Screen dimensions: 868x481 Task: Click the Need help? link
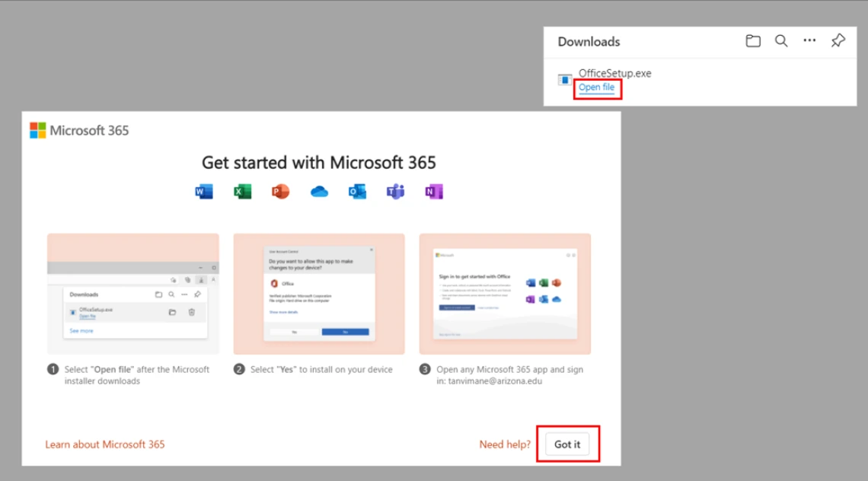click(x=505, y=444)
